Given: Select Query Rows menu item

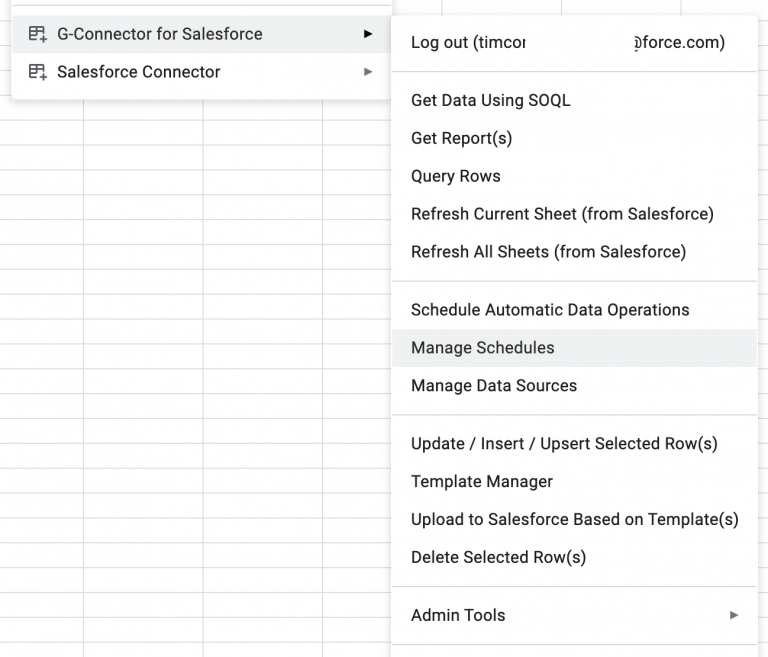Looking at the screenshot, I should click(x=455, y=176).
